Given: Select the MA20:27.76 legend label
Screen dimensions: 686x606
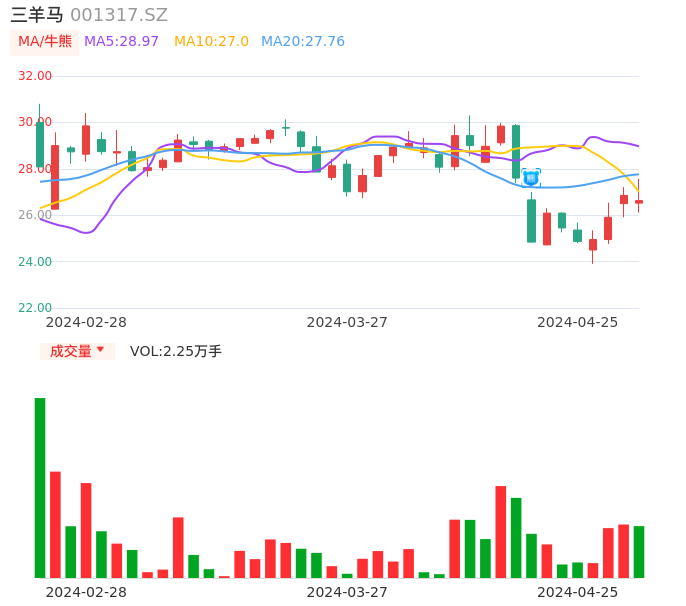Looking at the screenshot, I should point(302,42).
